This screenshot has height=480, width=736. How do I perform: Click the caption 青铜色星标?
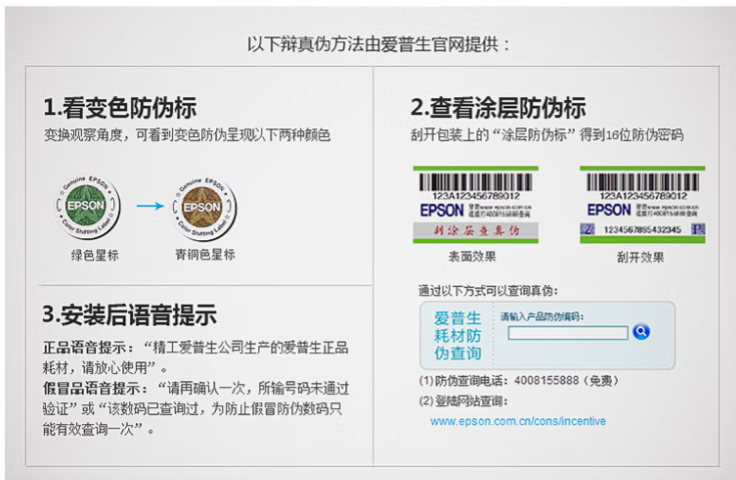point(205,254)
